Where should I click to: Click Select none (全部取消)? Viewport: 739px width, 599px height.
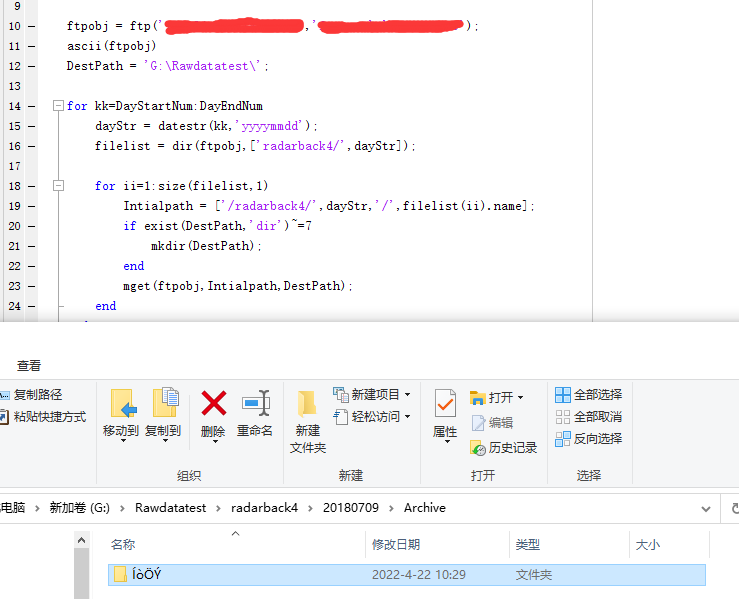coord(589,416)
